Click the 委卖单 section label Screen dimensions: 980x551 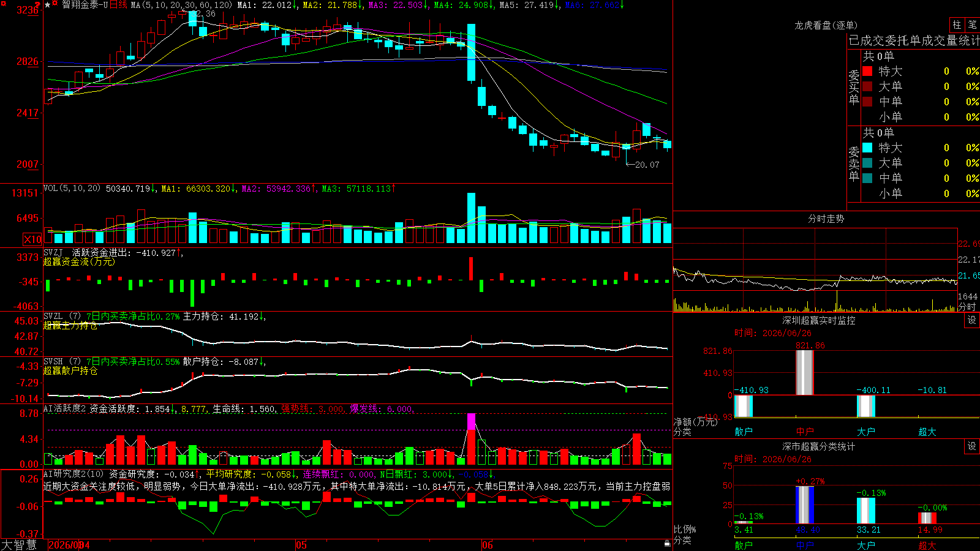(854, 163)
